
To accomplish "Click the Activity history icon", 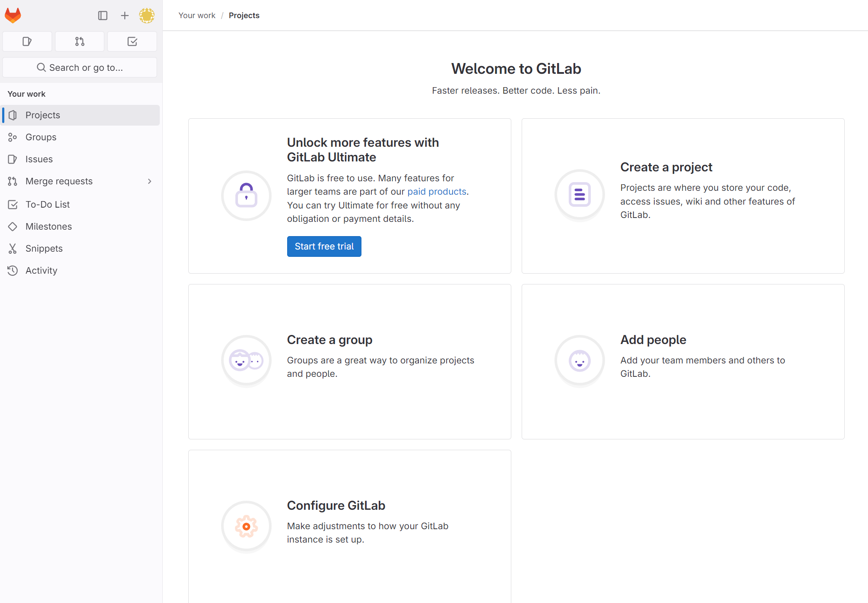I will click(x=13, y=271).
